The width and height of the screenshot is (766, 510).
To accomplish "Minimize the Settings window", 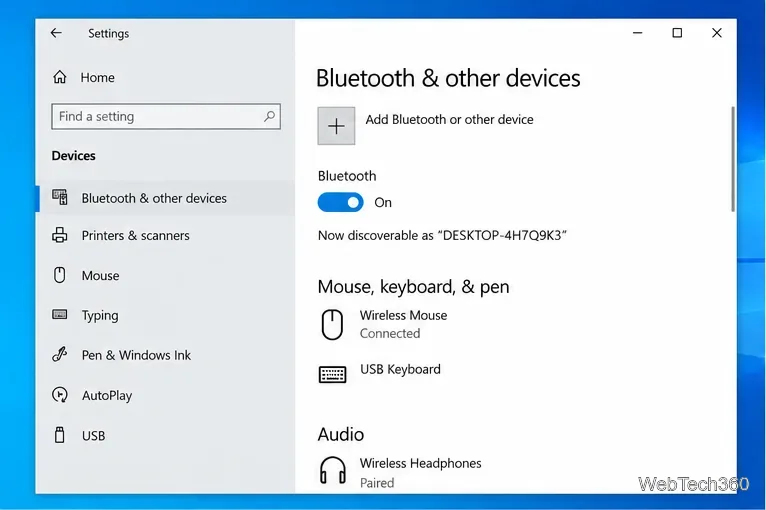I will click(x=638, y=33).
